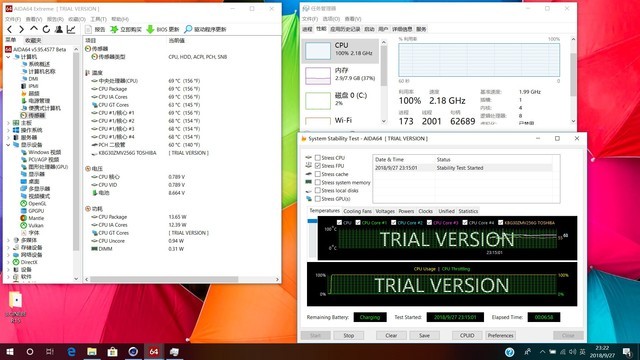Open stability test Preferences
This screenshot has height=360, width=640.
click(500, 336)
